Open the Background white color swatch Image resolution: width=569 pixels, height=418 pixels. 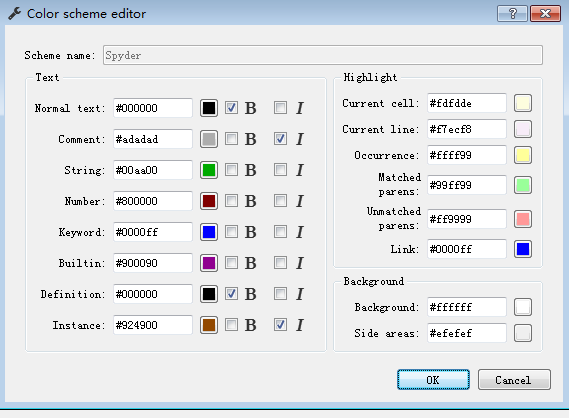[523, 307]
